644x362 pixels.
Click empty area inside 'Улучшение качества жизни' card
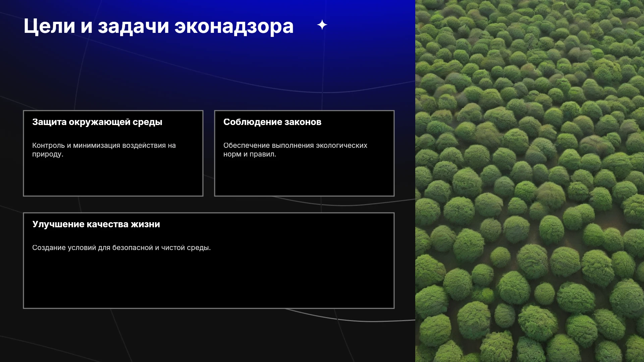pos(209,282)
